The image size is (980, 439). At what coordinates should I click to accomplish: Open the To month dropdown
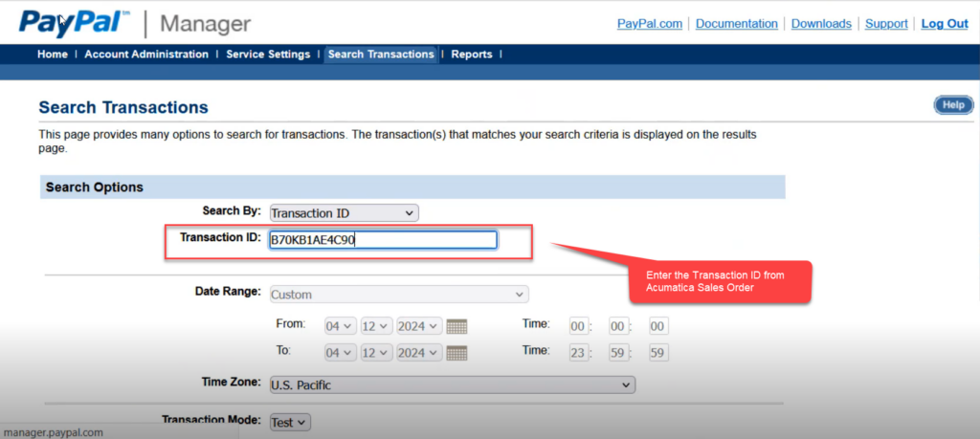click(x=340, y=353)
